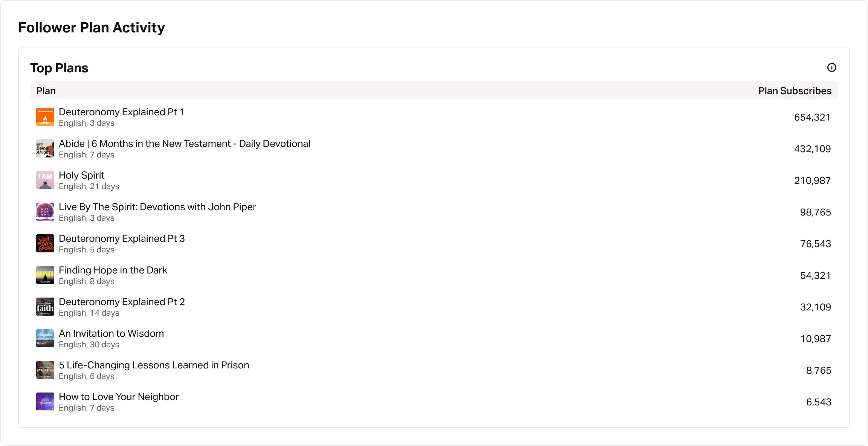
Task: Click the Finding Hope in the Dark thumbnail
Action: point(45,275)
